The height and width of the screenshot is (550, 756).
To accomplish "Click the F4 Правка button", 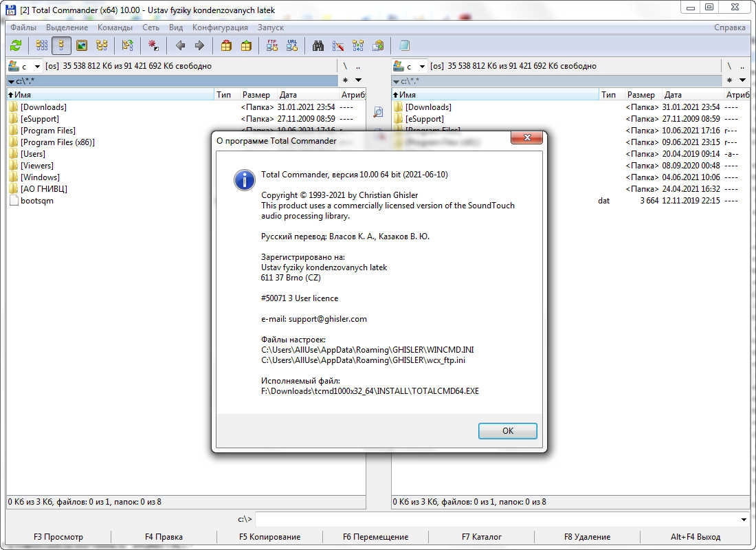I will pyautogui.click(x=164, y=536).
